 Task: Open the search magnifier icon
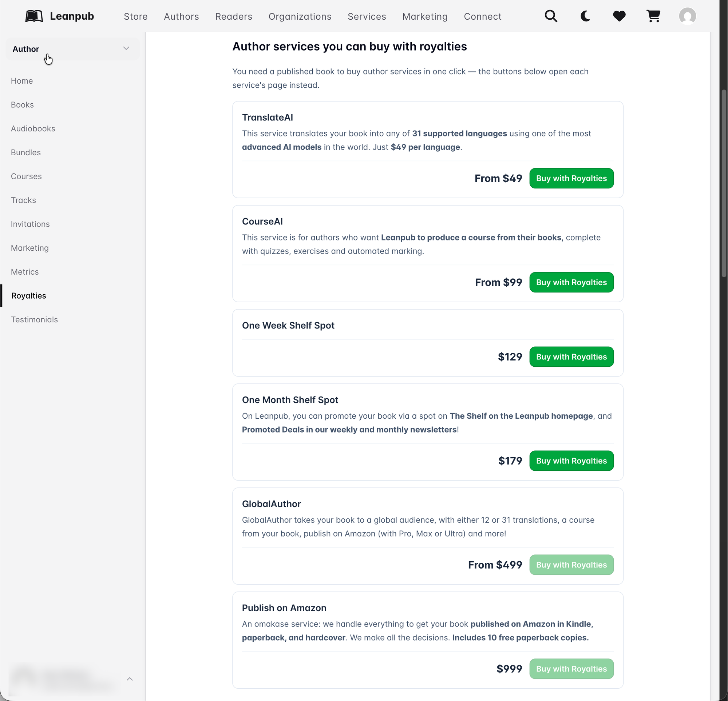551,16
